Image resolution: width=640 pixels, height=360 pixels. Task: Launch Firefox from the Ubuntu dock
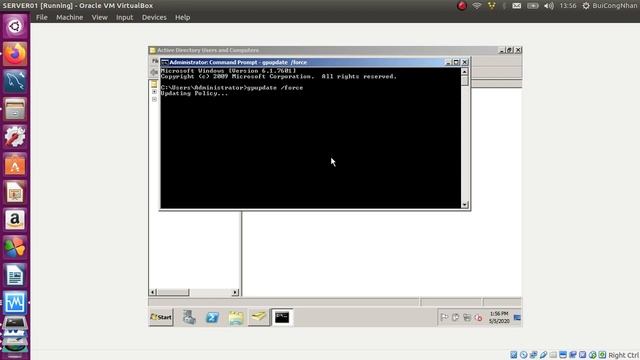[x=15, y=54]
